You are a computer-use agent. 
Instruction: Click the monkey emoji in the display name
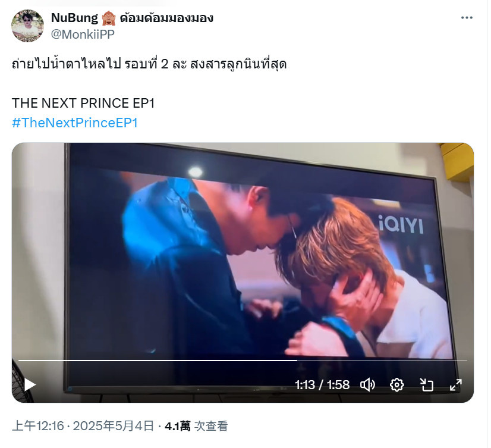click(x=109, y=18)
